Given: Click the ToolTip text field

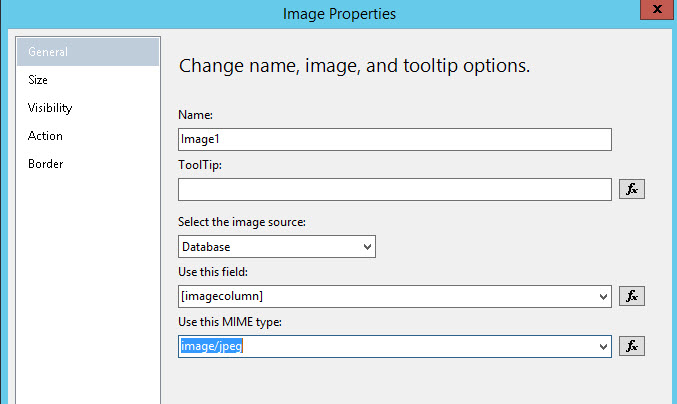Looking at the screenshot, I should click(394, 189).
